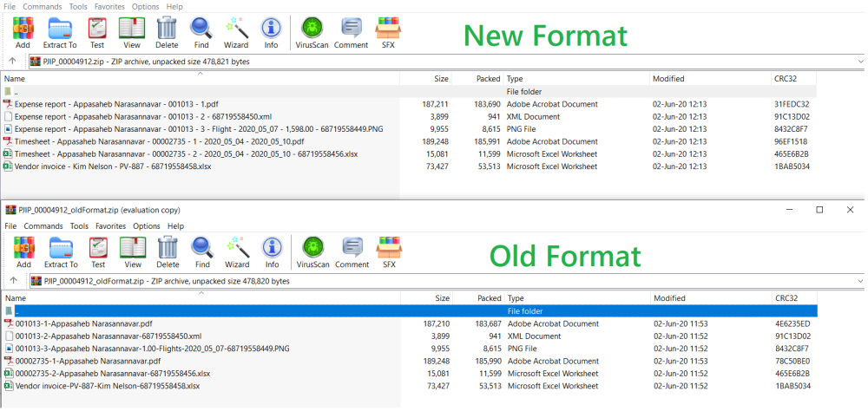Open Tools menu in top window

[78, 7]
